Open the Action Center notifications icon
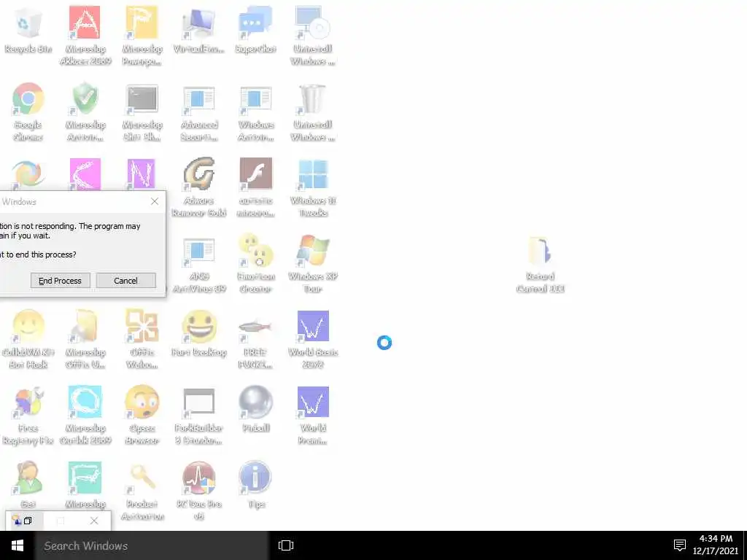 pyautogui.click(x=680, y=545)
